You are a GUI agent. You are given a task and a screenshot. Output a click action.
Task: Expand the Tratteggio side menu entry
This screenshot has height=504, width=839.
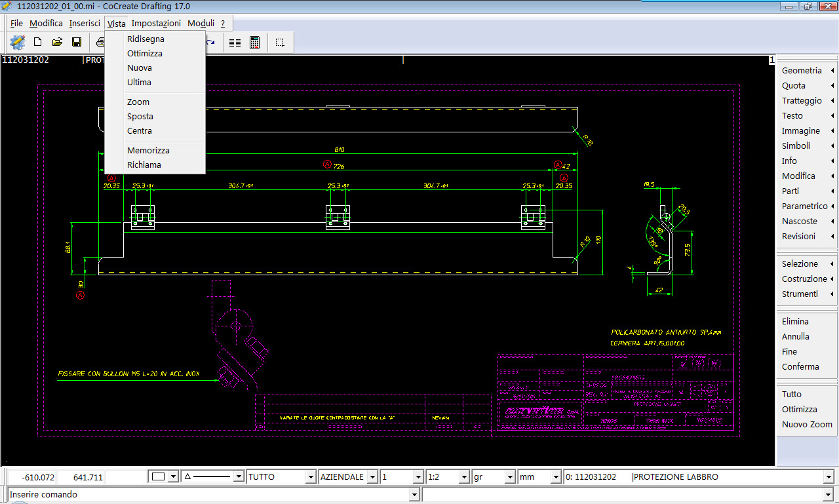point(807,100)
